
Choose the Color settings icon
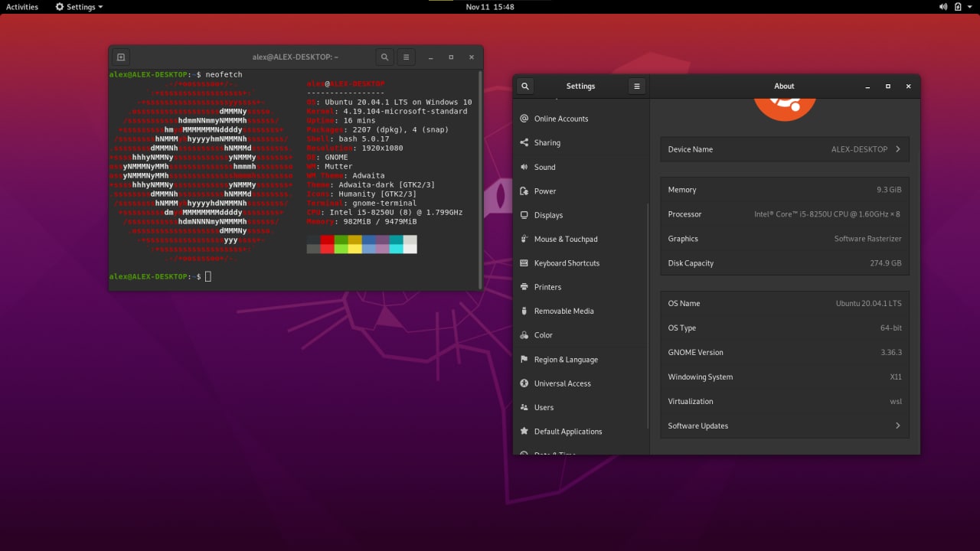click(524, 335)
